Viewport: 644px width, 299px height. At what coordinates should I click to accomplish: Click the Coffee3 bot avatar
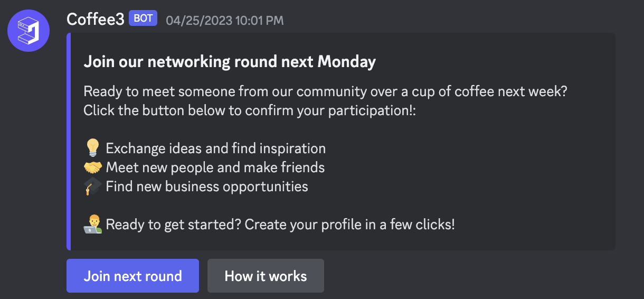pos(29,31)
